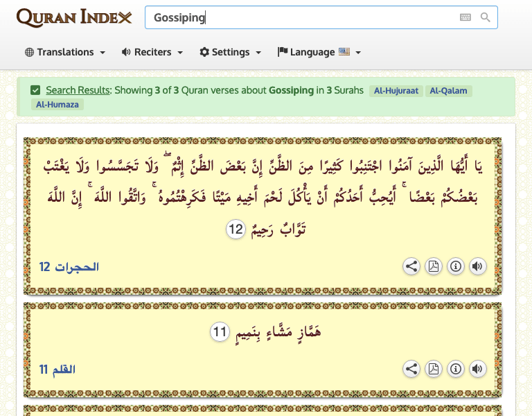
Task: Jump to the Al-Qalam surah tag
Action: pos(449,91)
